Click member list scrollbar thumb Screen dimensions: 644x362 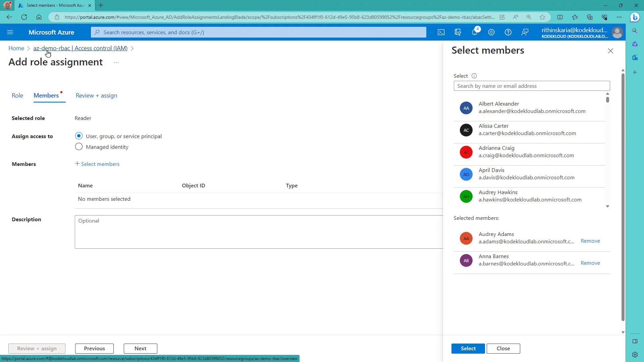click(607, 100)
